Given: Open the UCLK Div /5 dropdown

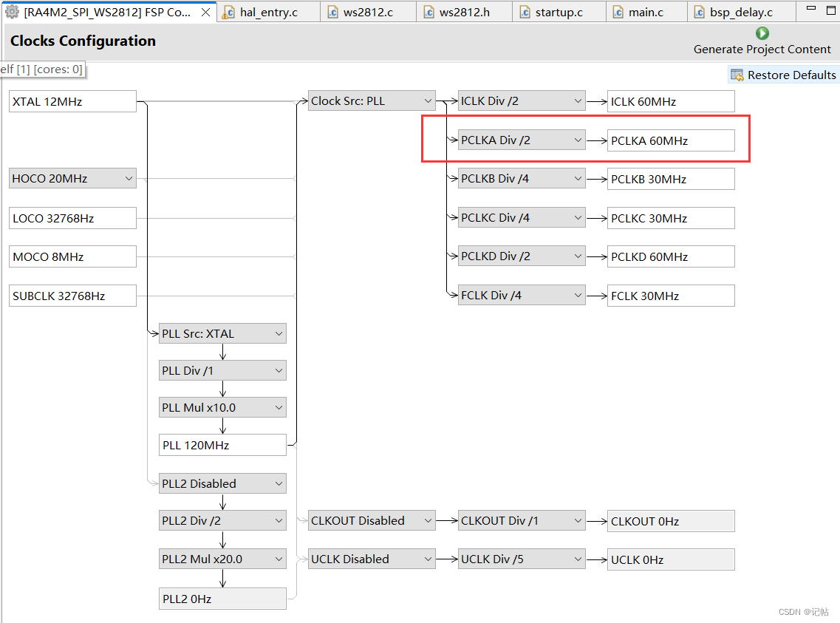Looking at the screenshot, I should tap(522, 559).
